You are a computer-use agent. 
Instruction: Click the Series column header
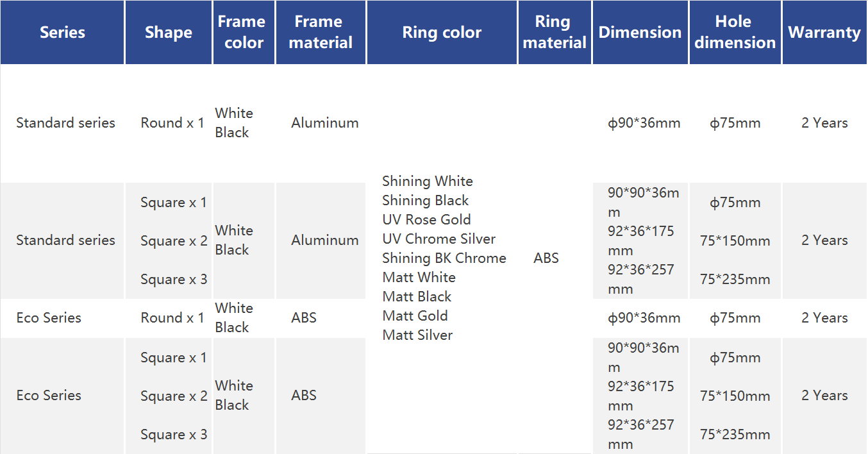pos(62,33)
